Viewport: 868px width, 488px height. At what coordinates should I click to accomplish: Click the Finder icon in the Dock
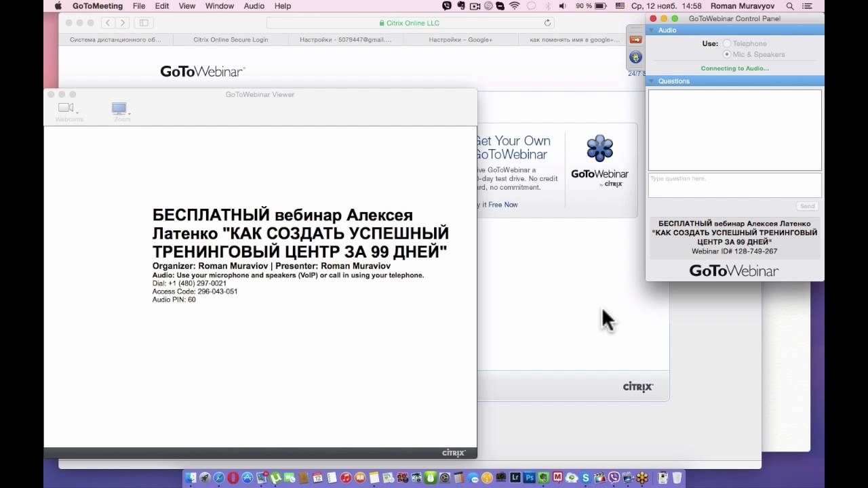(191, 478)
